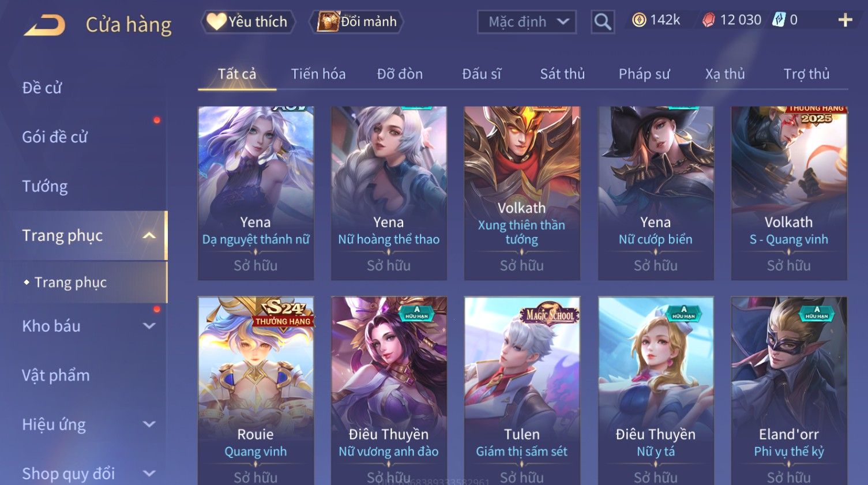Collapse the Trang phục sidebar section

point(149,235)
